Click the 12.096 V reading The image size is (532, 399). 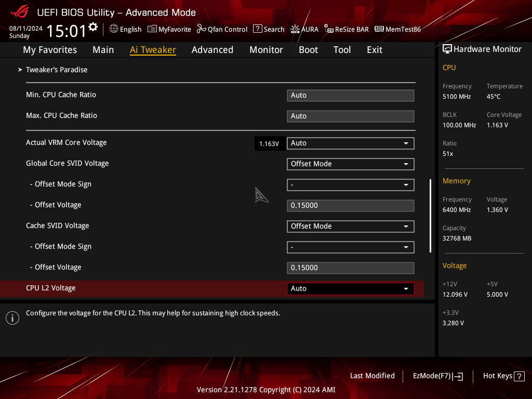pos(455,295)
